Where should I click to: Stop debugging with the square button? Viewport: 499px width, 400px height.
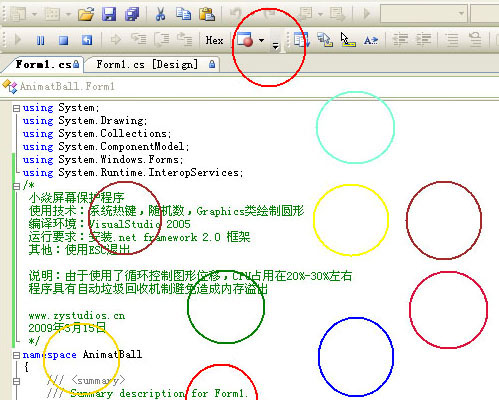[x=63, y=40]
